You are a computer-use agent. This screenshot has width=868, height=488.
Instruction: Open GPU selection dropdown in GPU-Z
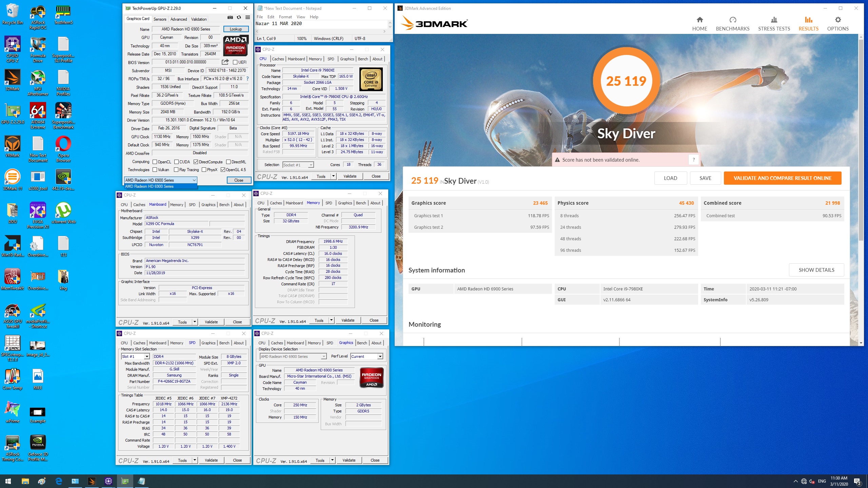[160, 180]
